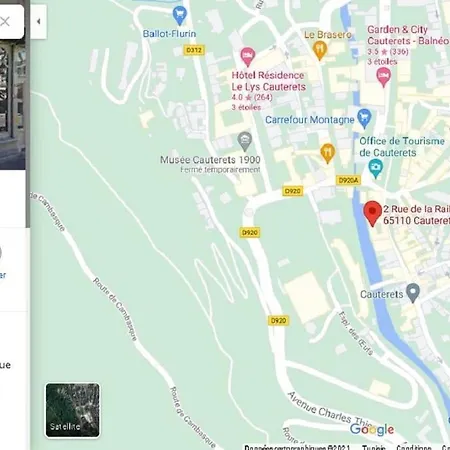Open the Hôtel Résidence Le Lys hotel pin

pyautogui.click(x=247, y=57)
